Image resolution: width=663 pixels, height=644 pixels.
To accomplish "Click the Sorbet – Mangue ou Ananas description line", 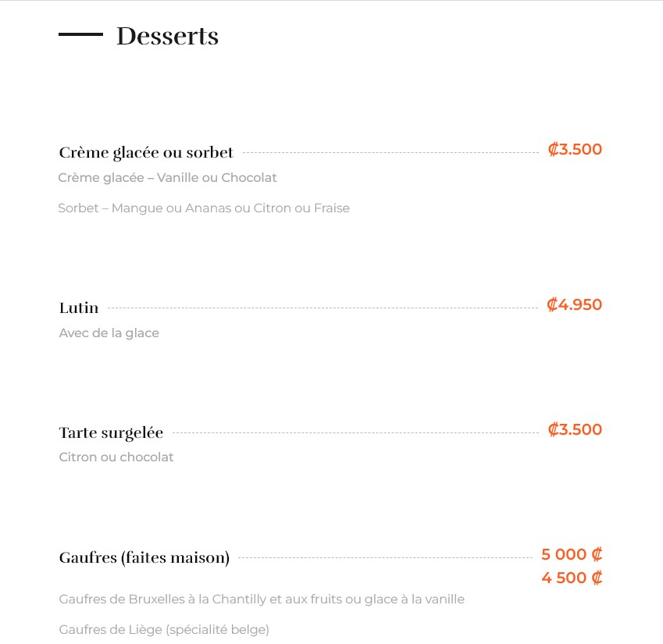I will click(x=204, y=208).
